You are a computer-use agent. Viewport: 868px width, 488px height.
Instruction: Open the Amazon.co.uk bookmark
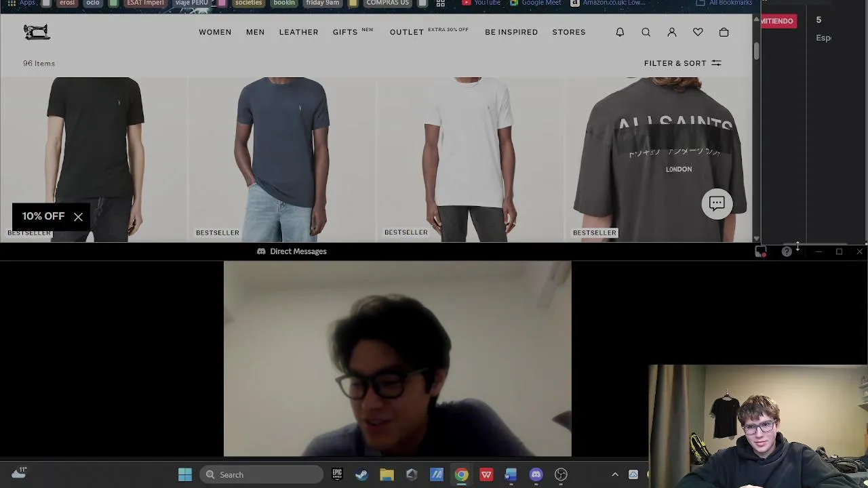[x=608, y=3]
